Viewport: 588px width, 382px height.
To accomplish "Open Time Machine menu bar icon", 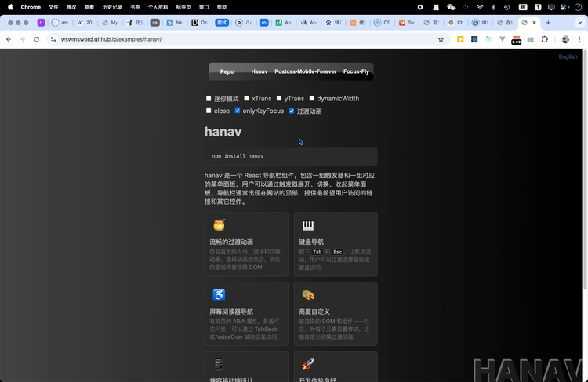I will tap(507, 7).
